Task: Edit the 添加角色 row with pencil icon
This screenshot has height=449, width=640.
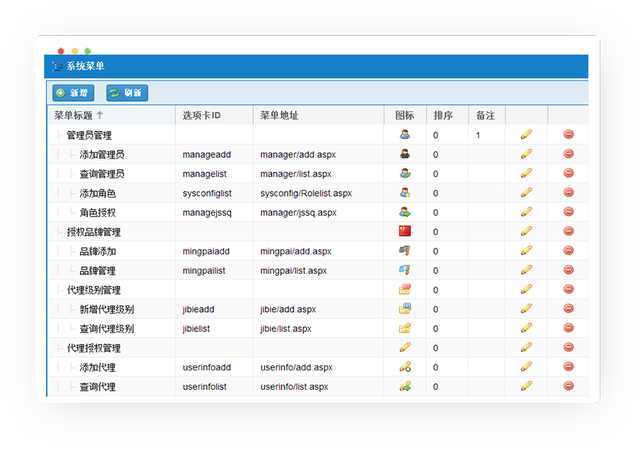Action: click(x=527, y=192)
